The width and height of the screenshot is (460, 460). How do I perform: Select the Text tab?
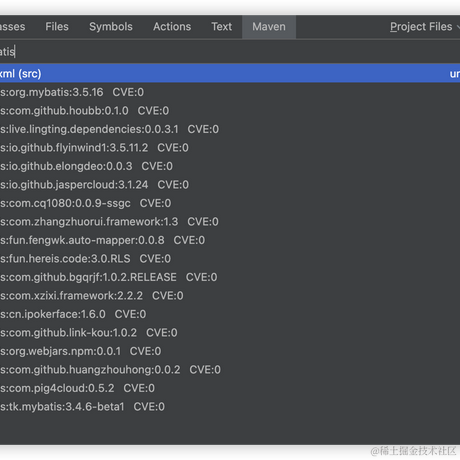coord(221,27)
